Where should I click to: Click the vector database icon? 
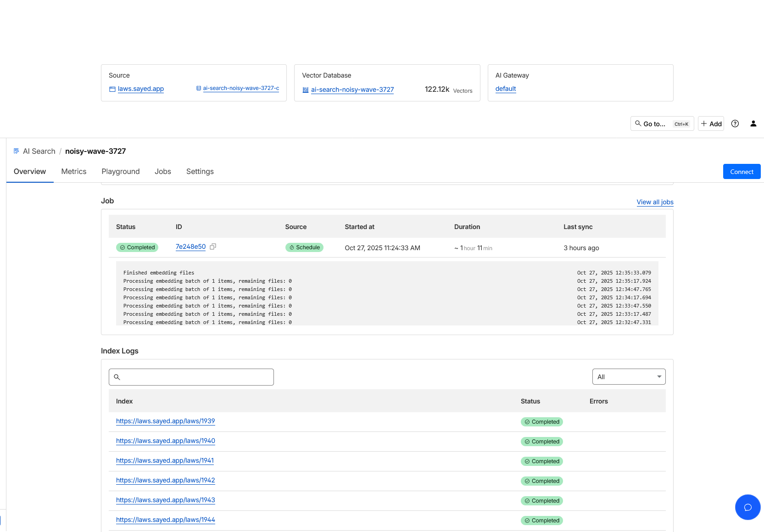click(306, 90)
